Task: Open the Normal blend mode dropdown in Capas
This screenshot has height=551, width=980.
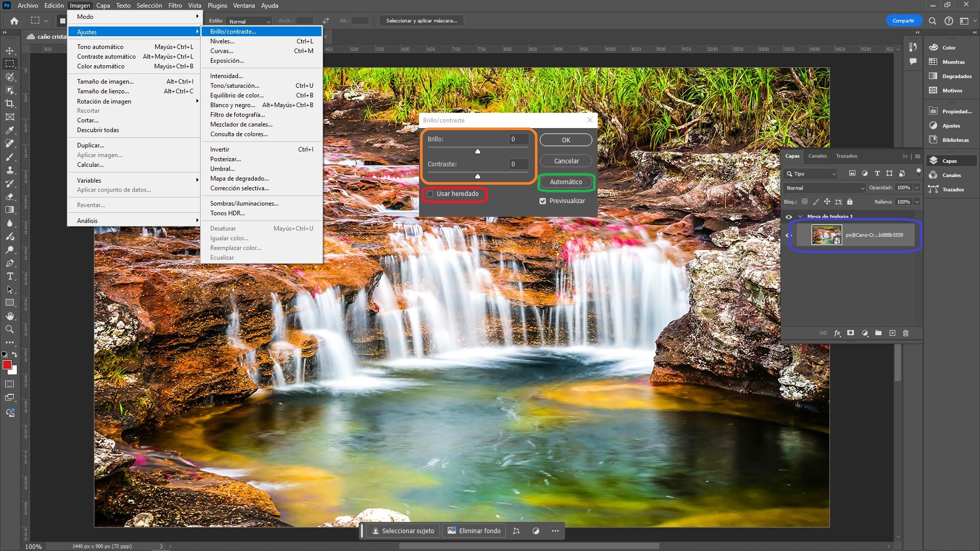Action: coord(825,188)
